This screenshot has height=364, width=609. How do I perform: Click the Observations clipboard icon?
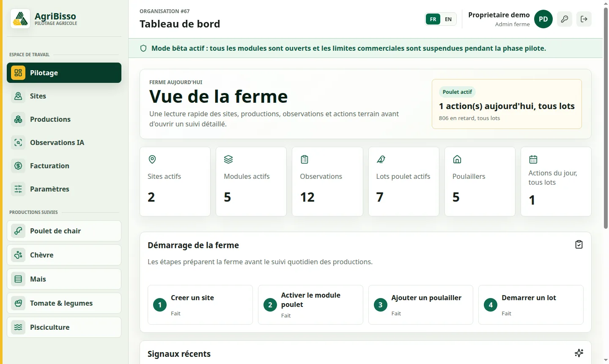coord(304,159)
